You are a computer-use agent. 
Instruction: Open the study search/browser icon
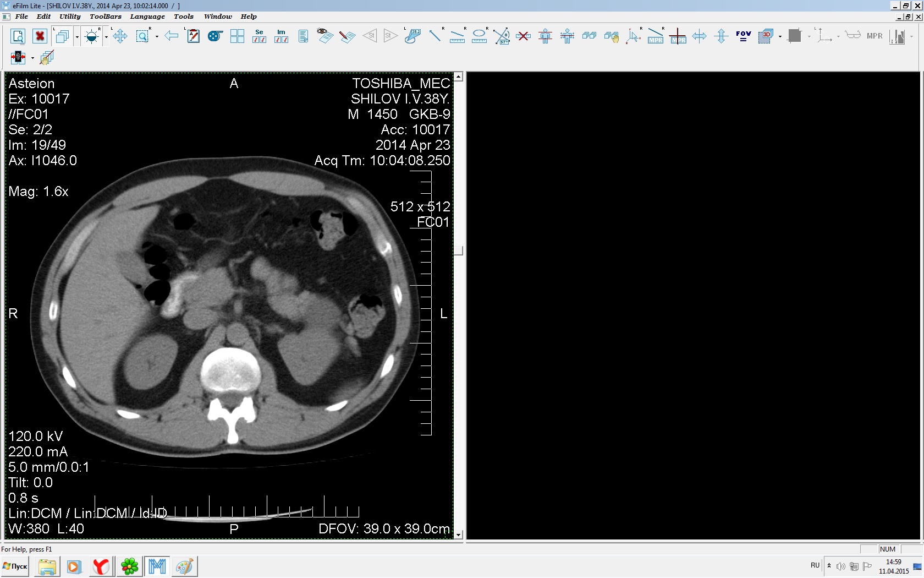coord(18,37)
